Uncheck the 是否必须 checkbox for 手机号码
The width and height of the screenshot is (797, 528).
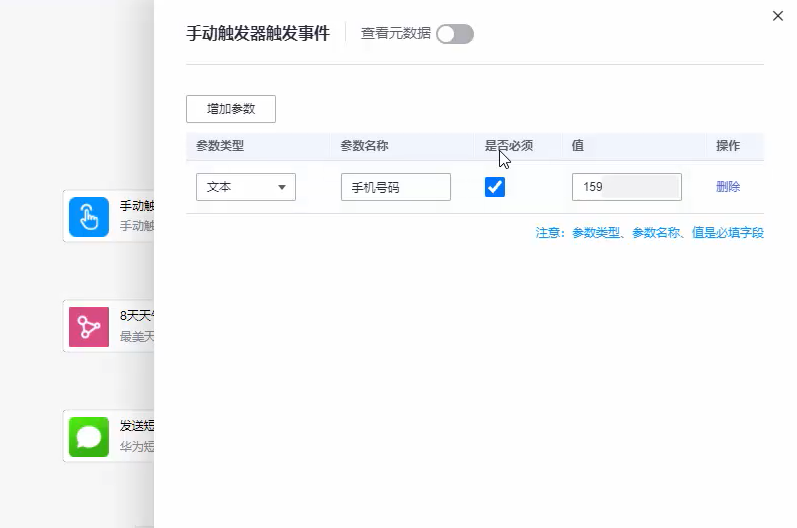tap(495, 187)
